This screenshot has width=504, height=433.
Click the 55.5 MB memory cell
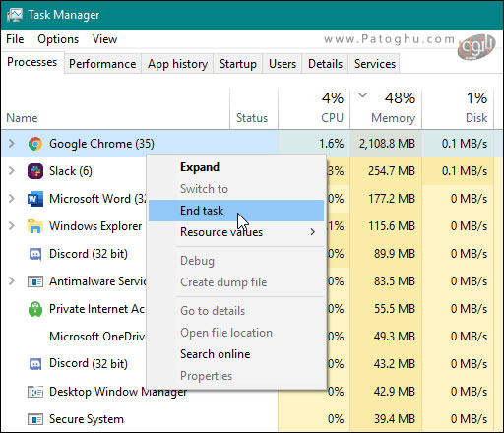click(x=386, y=309)
